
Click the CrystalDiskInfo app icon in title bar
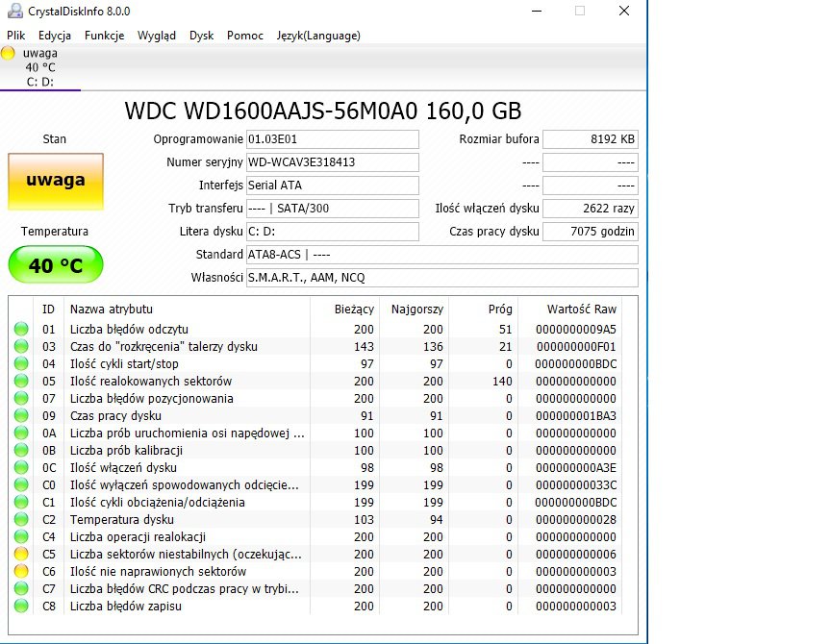(x=15, y=11)
